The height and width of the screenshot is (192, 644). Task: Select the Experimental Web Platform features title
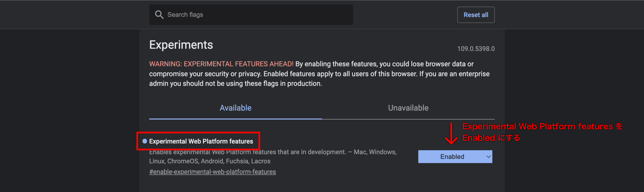[x=201, y=141]
